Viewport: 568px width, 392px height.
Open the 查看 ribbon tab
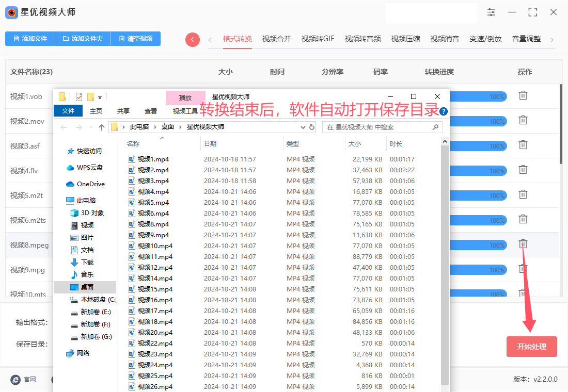pyautogui.click(x=151, y=111)
